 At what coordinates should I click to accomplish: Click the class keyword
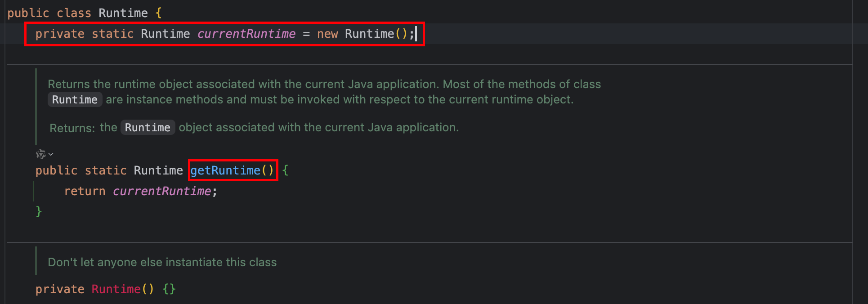74,13
